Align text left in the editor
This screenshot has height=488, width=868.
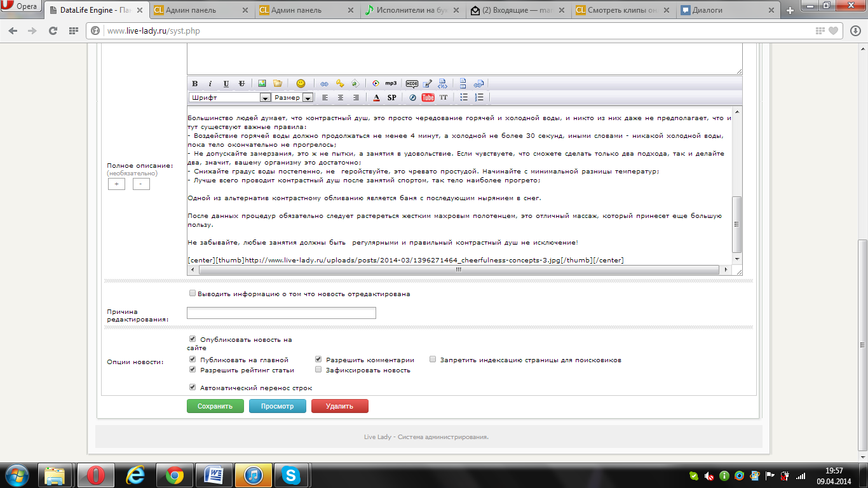[325, 98]
